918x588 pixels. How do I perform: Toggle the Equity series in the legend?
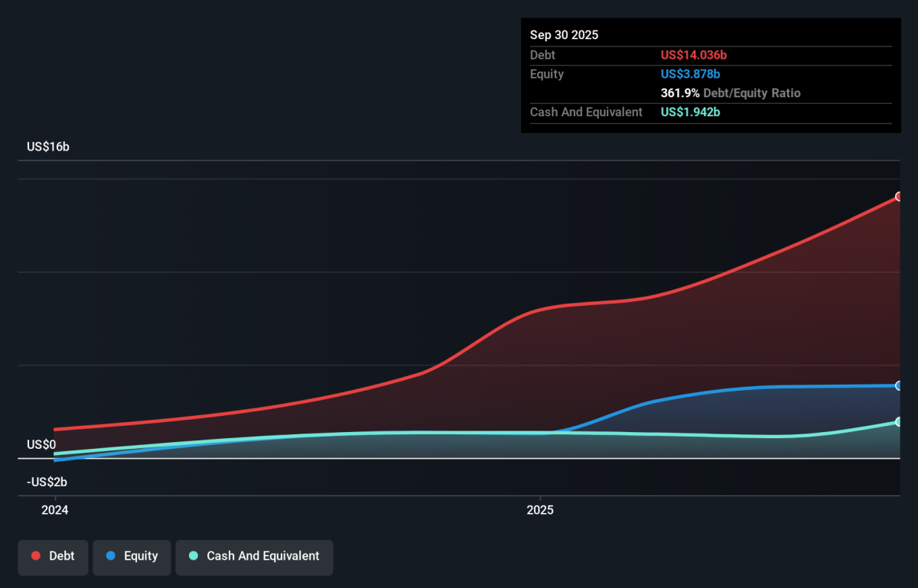click(x=132, y=556)
